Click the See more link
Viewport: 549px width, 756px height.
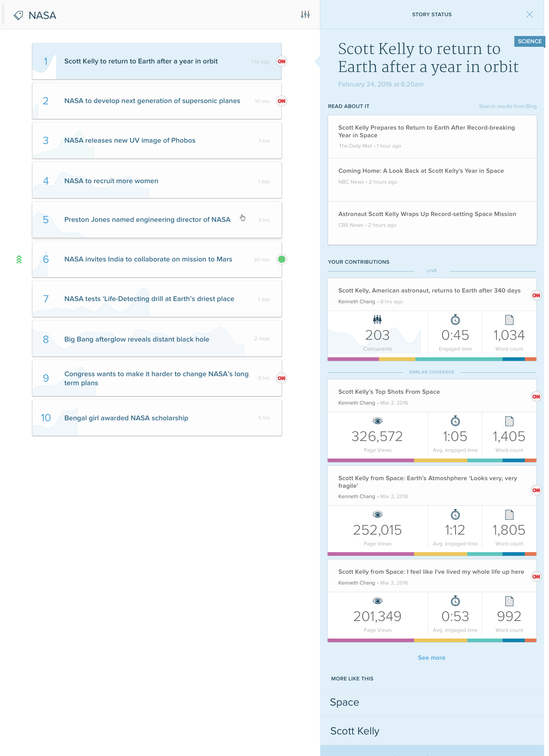click(x=431, y=658)
